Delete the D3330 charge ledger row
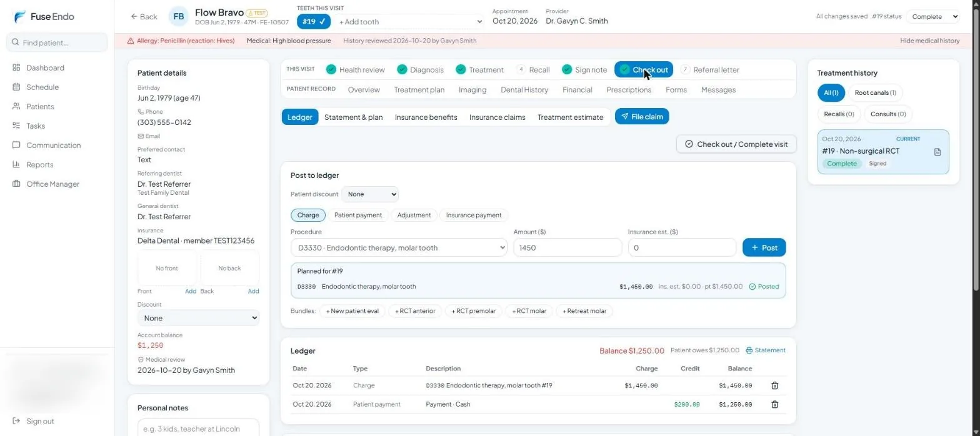The height and width of the screenshot is (436, 980). point(774,385)
